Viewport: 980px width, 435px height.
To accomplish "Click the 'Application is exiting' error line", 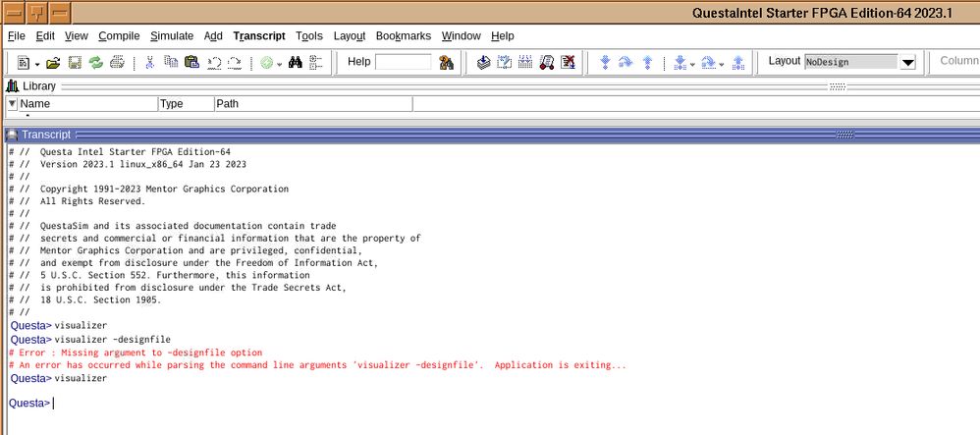I will tap(317, 365).
